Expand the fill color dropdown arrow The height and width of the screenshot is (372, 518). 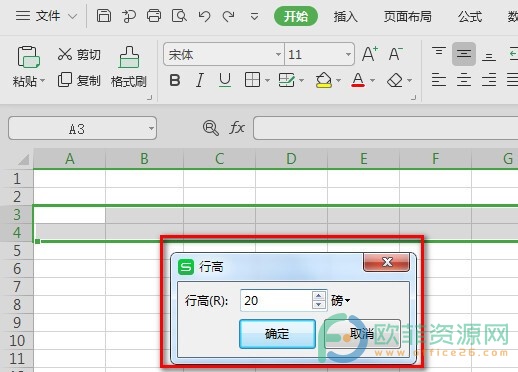(339, 80)
